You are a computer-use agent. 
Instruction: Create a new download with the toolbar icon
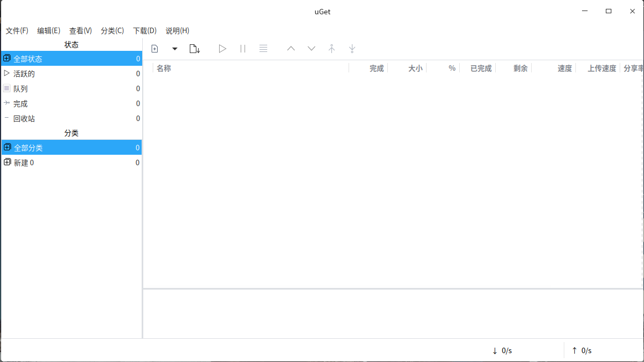[154, 49]
